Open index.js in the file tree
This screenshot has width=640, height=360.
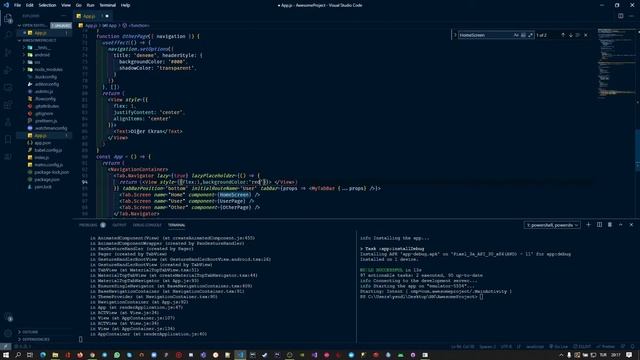point(42,158)
